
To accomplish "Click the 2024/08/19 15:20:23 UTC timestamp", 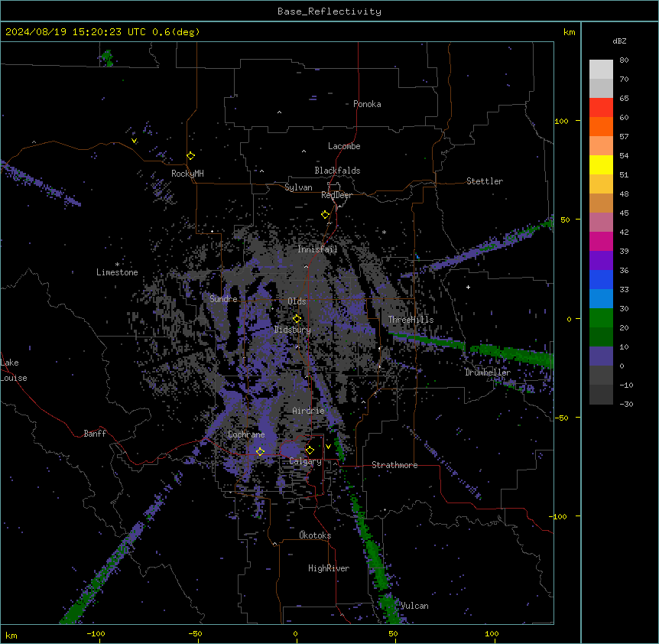I will [76, 32].
